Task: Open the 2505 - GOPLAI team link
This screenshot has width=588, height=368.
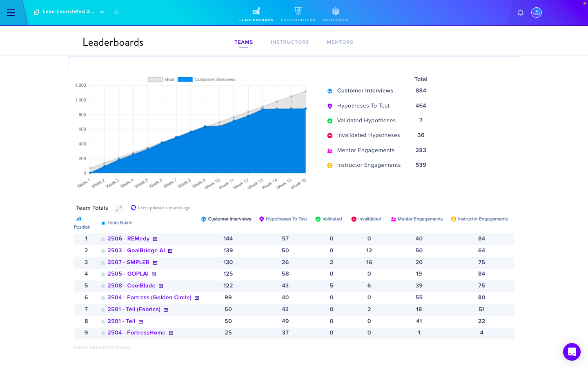Action: click(128, 274)
